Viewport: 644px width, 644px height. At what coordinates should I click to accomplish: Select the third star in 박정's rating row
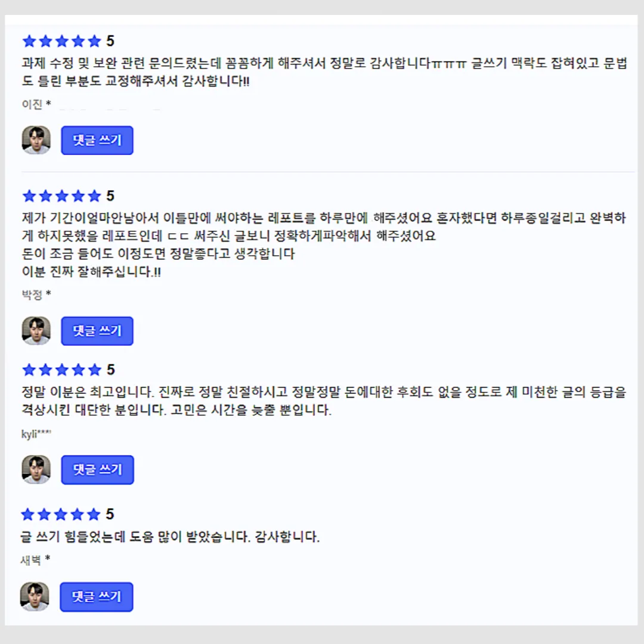coord(61,196)
